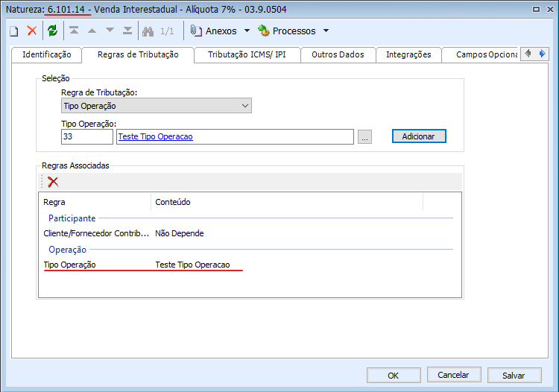The height and width of the screenshot is (392, 559).
Task: Click the Cancelar button
Action: 453,375
